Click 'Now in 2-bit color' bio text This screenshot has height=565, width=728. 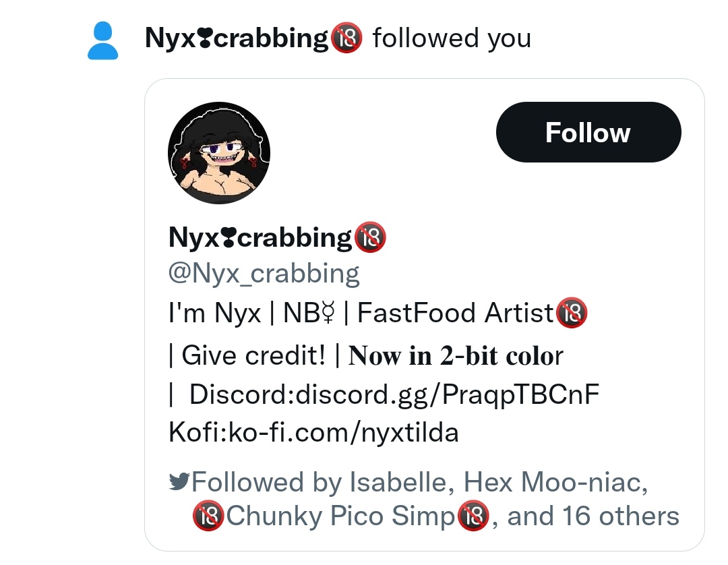click(x=456, y=356)
